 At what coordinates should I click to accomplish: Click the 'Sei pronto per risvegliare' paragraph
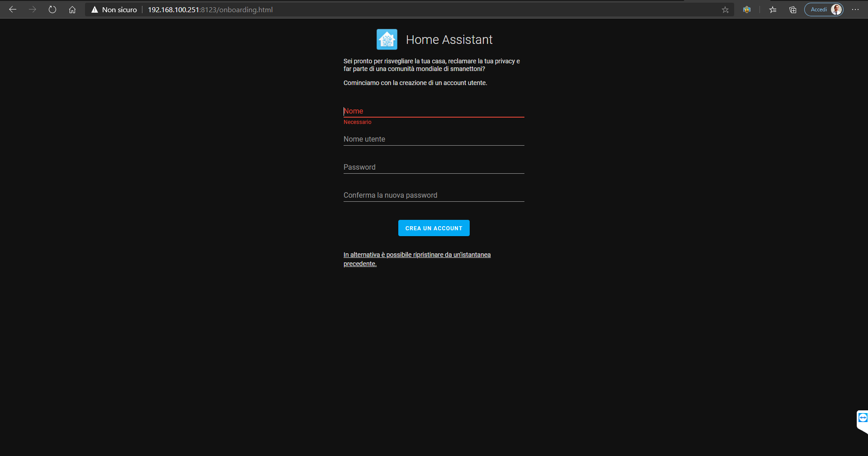[x=432, y=65]
